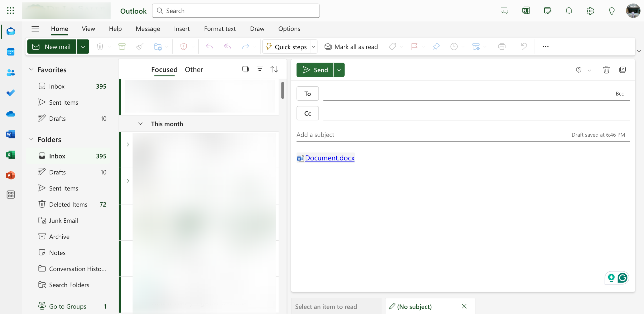Open the Send options dropdown arrow
This screenshot has width=644, height=314.
[x=339, y=70]
